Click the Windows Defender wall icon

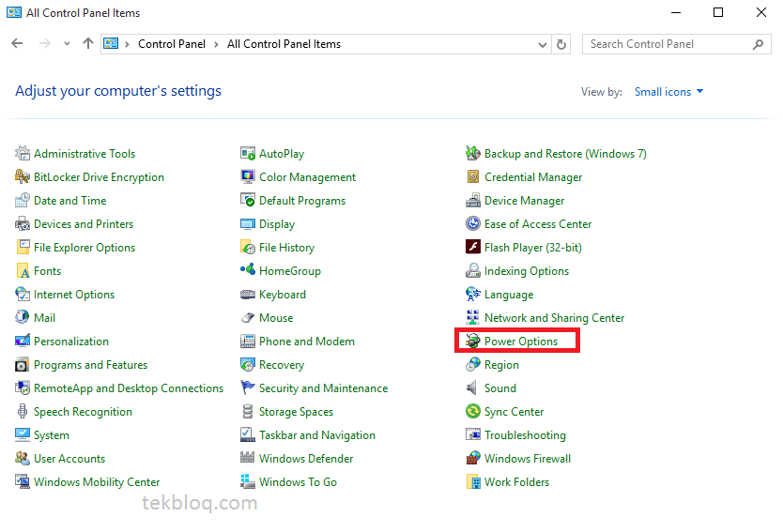(248, 457)
